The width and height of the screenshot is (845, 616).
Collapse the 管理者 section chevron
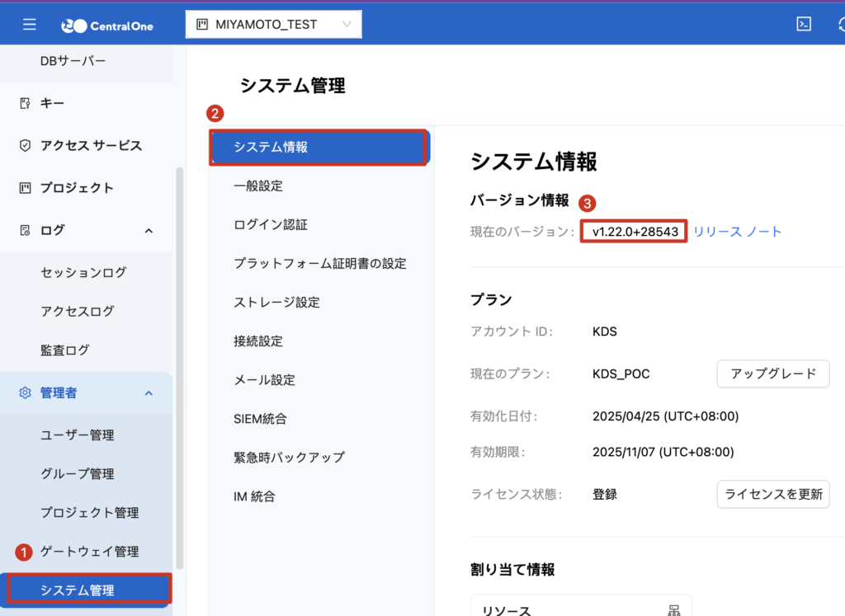click(149, 393)
